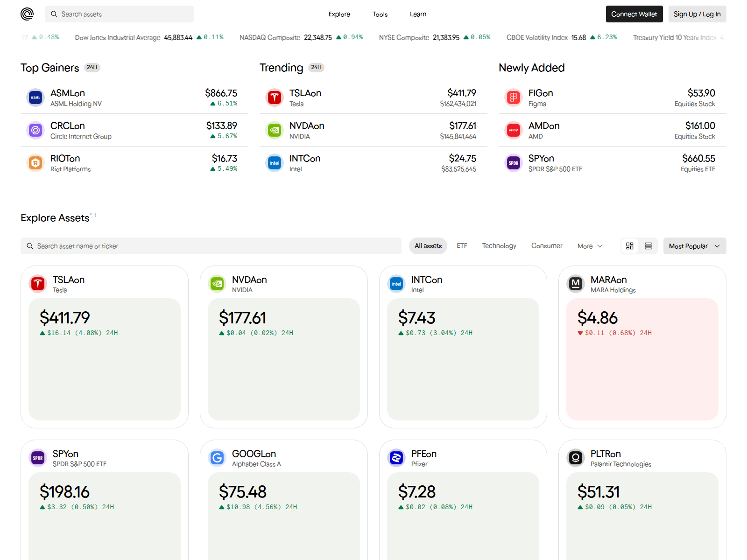
Task: Open FIGon Figma row in Newly Added
Action: [x=613, y=98]
